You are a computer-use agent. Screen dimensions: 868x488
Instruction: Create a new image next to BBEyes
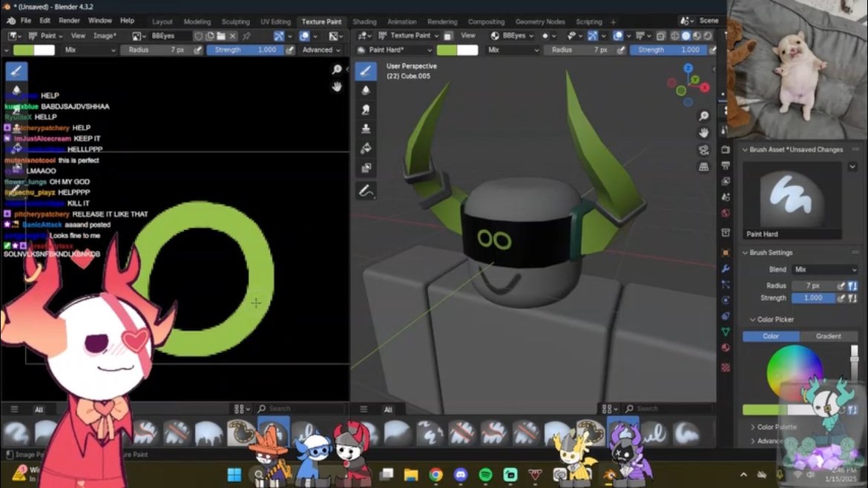click(210, 36)
